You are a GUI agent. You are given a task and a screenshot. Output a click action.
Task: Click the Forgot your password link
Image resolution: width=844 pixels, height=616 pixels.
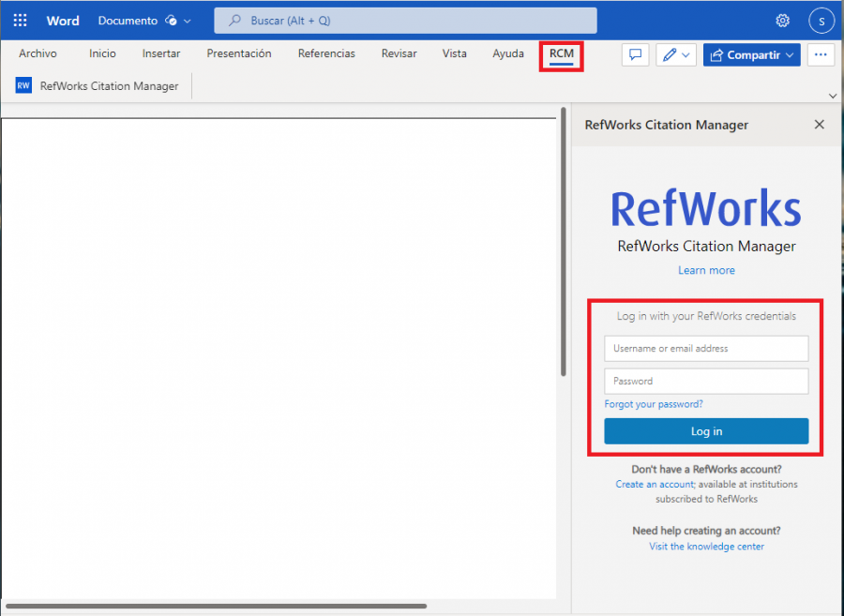654,404
